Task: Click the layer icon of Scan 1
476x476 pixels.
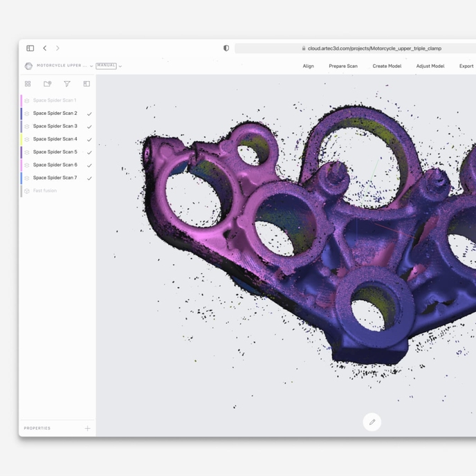Action: point(27,101)
